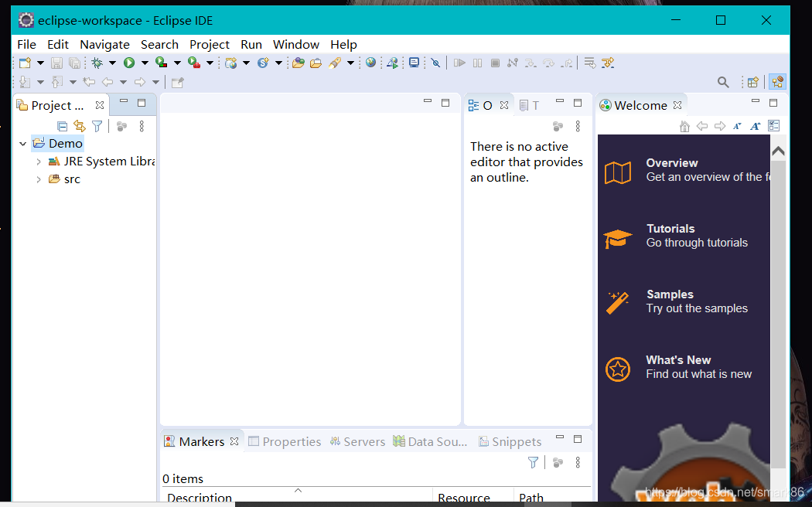Image resolution: width=812 pixels, height=507 pixels.
Task: Click the Open a Terminal monitor icon
Action: [415, 63]
